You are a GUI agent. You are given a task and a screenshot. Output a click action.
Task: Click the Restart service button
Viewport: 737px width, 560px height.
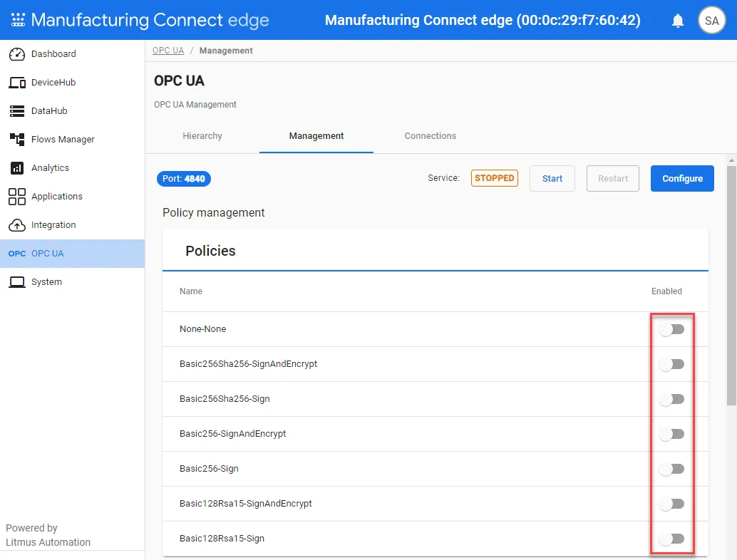pyautogui.click(x=612, y=179)
